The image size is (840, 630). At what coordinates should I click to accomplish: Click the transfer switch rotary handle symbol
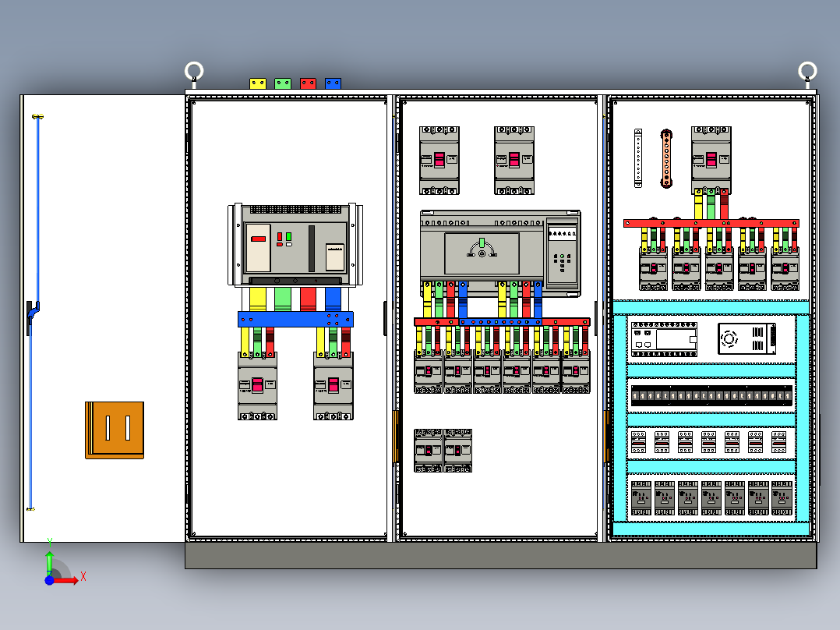[x=482, y=249]
